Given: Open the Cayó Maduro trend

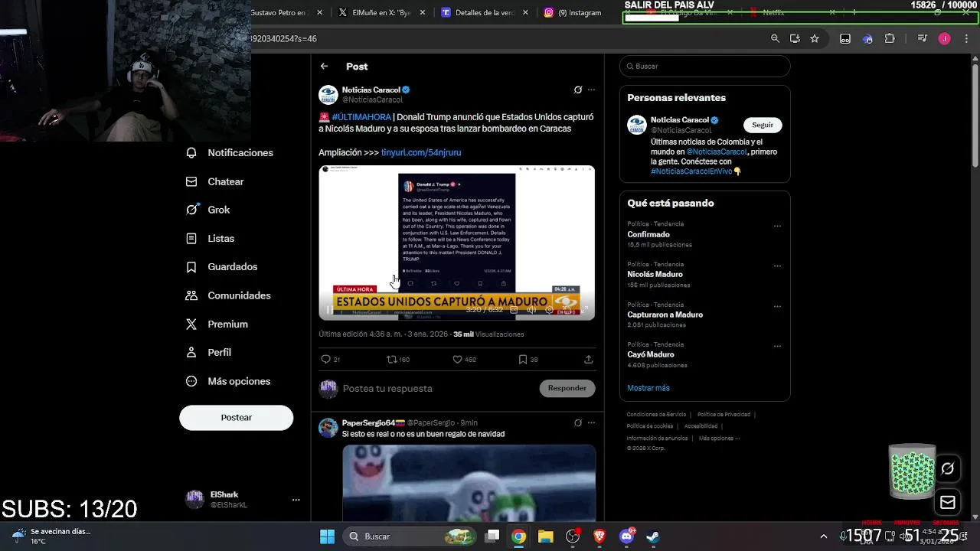Looking at the screenshot, I should 651,355.
